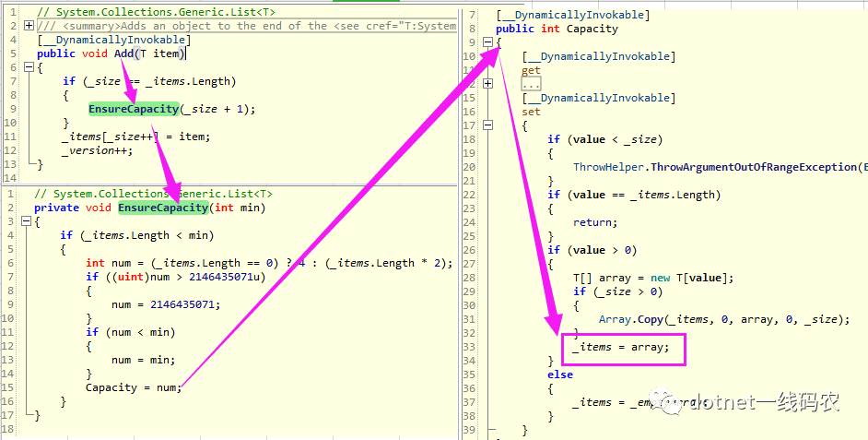Click the '_items[_size++] = item;' statement
The width and height of the screenshot is (868, 440).
(x=136, y=137)
